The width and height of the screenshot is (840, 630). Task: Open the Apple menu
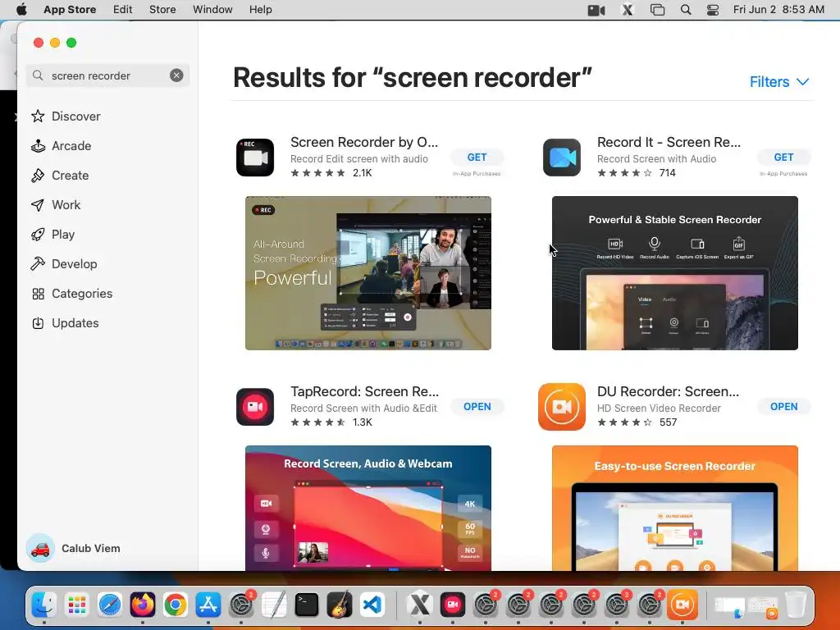click(x=21, y=10)
